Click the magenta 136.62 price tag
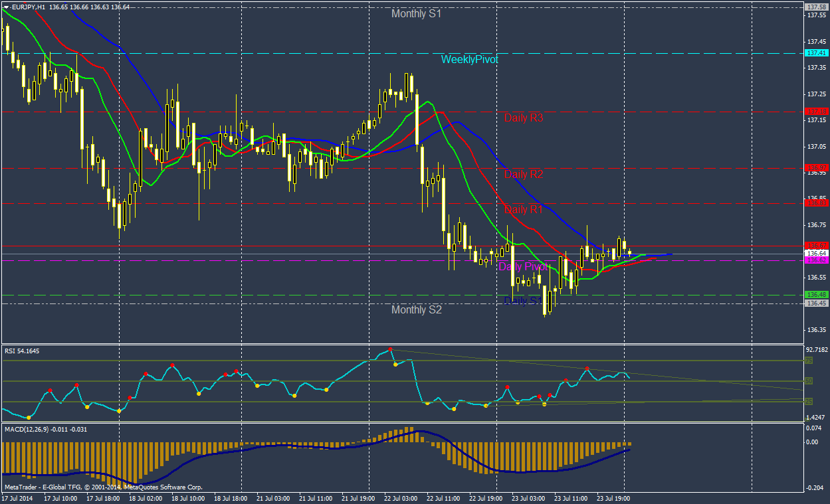 pos(815,260)
